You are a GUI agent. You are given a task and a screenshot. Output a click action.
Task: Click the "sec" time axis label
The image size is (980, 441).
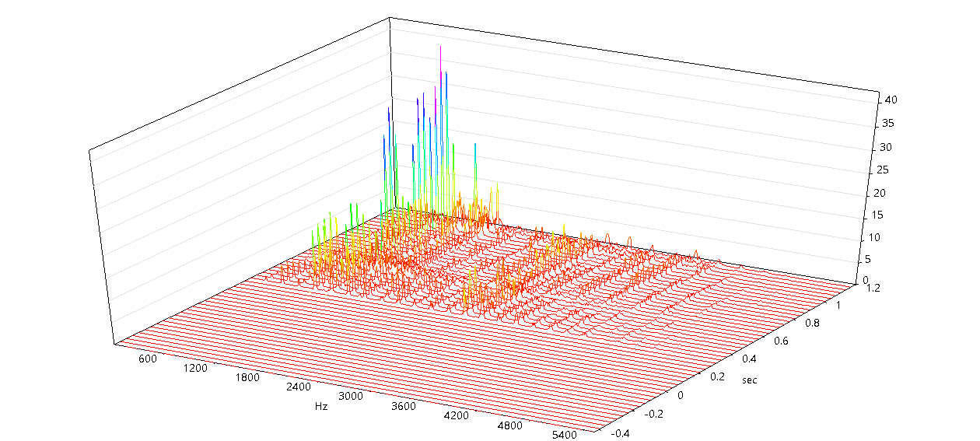749,380
